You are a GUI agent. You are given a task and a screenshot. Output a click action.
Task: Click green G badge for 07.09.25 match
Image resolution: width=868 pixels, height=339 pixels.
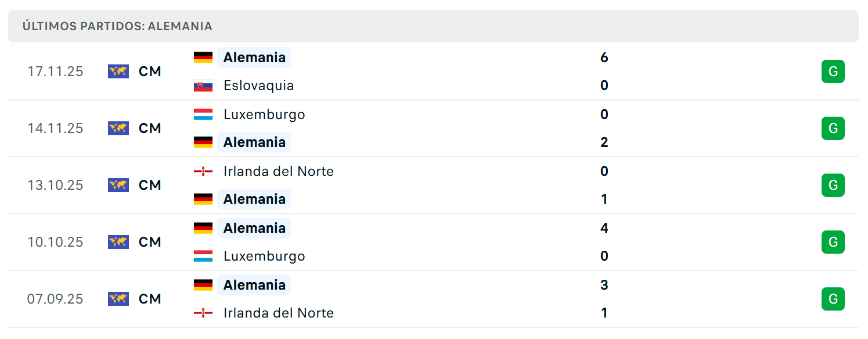coord(833,299)
